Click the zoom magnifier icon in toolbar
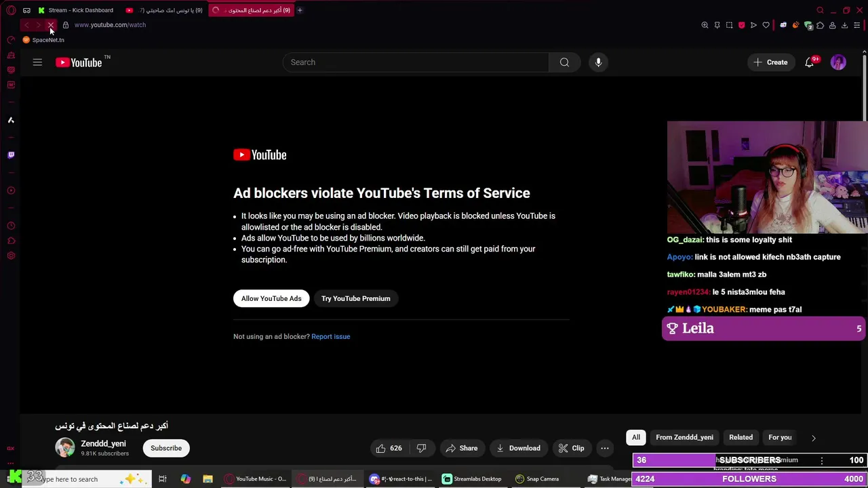Viewport: 868px width, 488px height. (705, 25)
